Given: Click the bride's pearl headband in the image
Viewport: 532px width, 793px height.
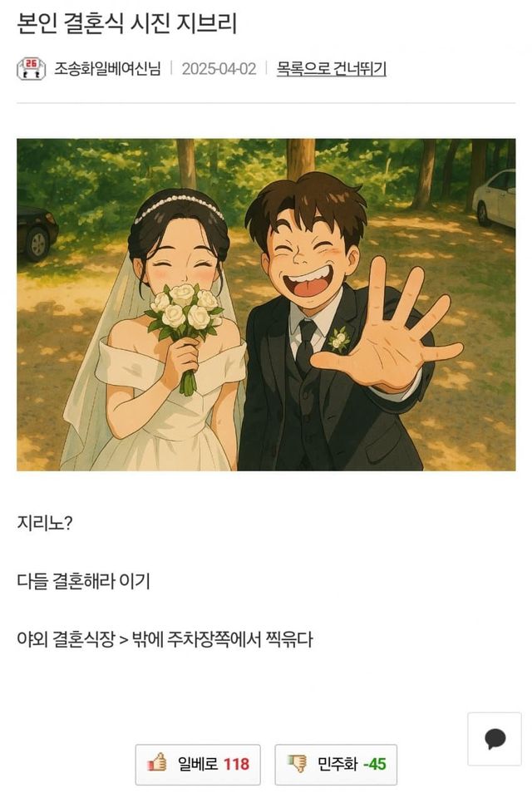Looking at the screenshot, I should [x=180, y=206].
